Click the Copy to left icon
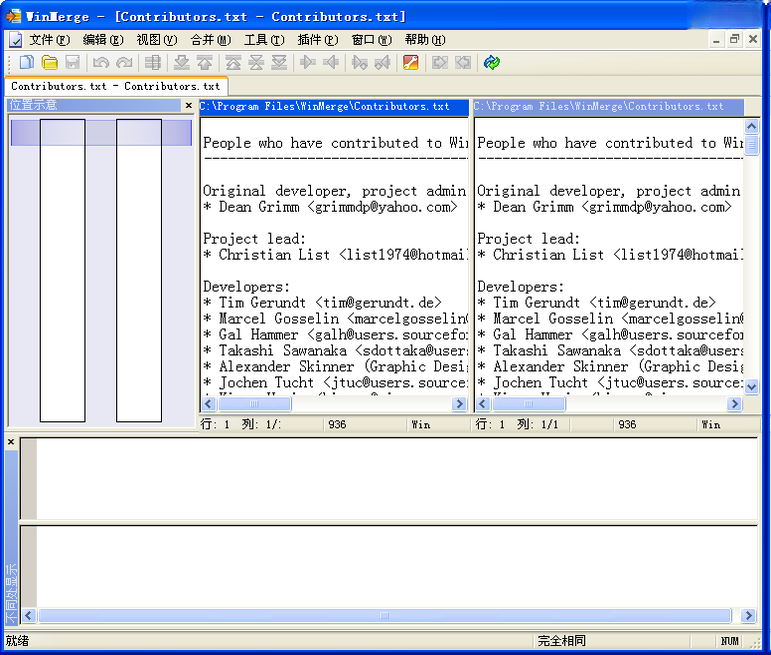This screenshot has height=655, width=771. point(331,62)
